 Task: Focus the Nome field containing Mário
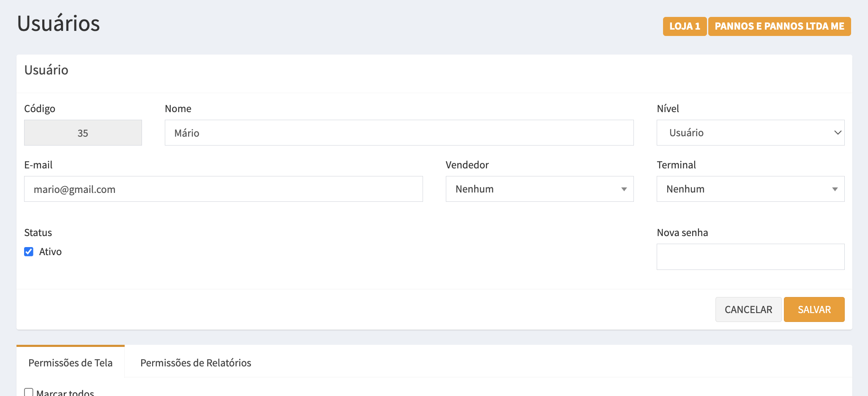tap(399, 133)
